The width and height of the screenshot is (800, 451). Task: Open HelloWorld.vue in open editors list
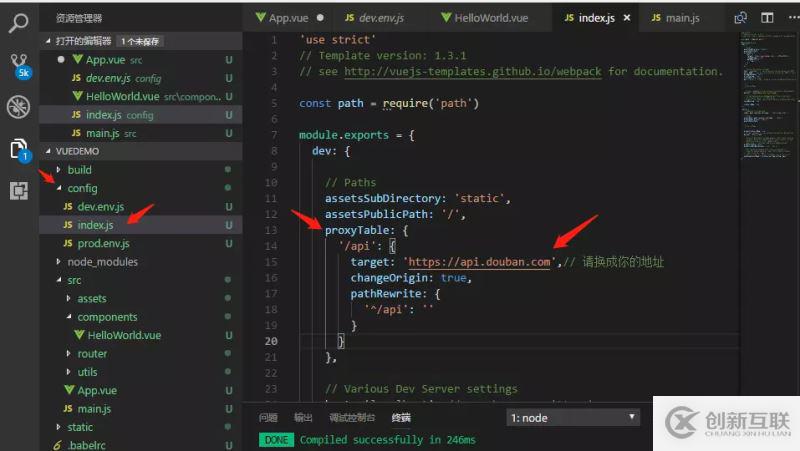tap(140, 96)
